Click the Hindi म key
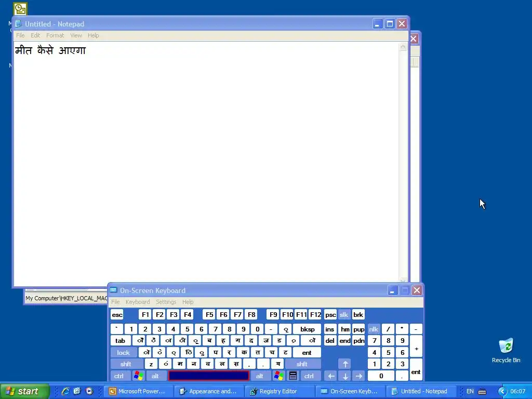This screenshot has width=532, height=399. pyautogui.click(x=179, y=364)
